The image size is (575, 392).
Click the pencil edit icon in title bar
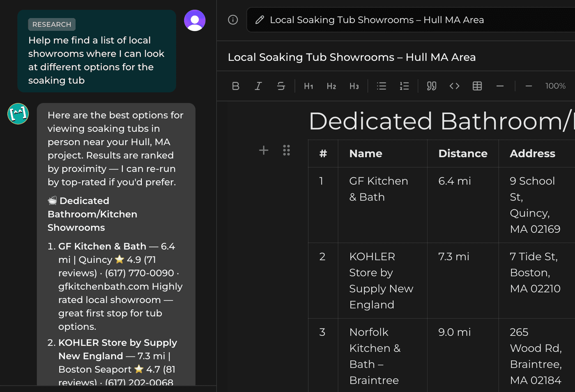click(260, 20)
